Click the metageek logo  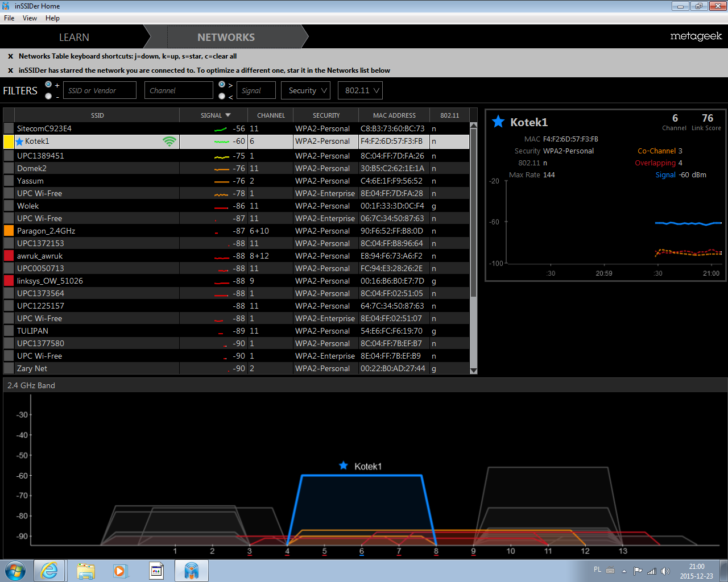[696, 36]
